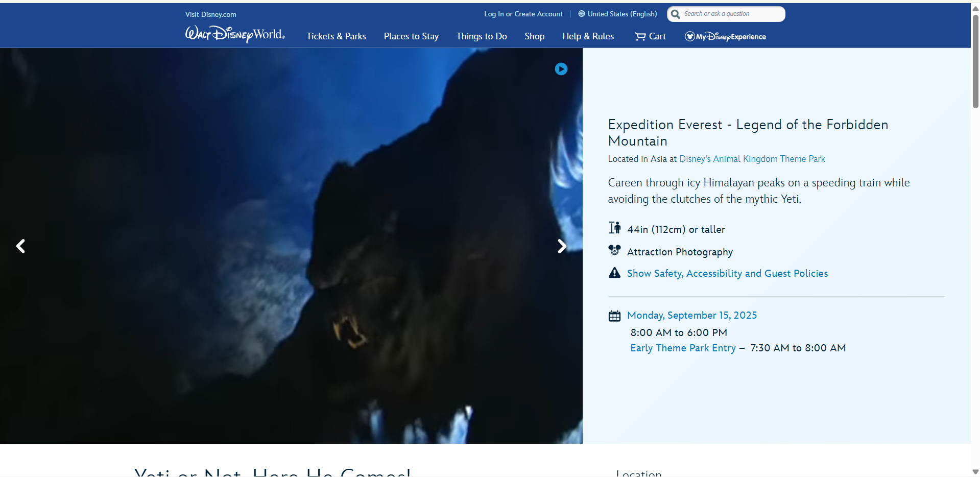Click the search magnifier icon
980x477 pixels.
pyautogui.click(x=676, y=14)
